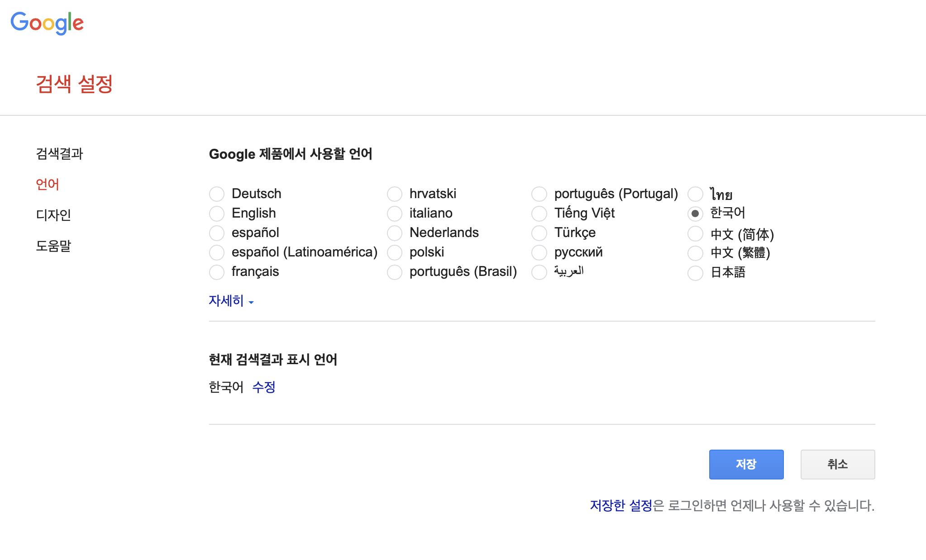Click the Google logo
Viewport: 926px width, 560px height.
[x=47, y=23]
